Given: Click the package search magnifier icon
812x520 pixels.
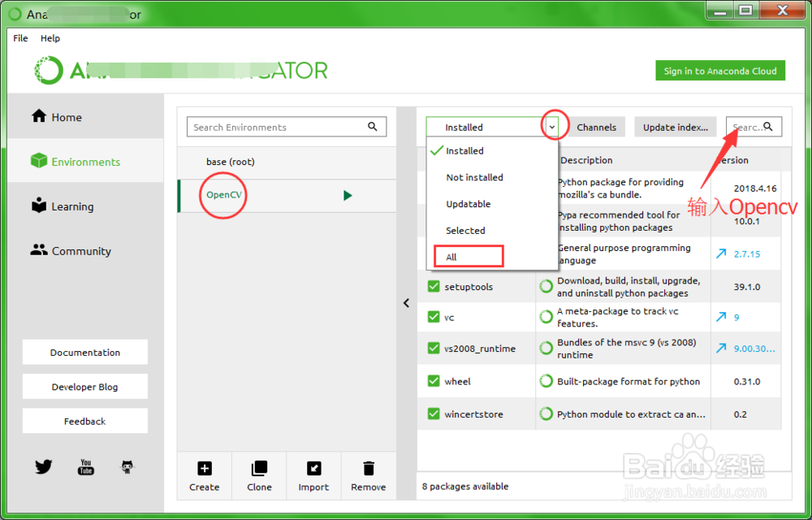Looking at the screenshot, I should point(768,127).
